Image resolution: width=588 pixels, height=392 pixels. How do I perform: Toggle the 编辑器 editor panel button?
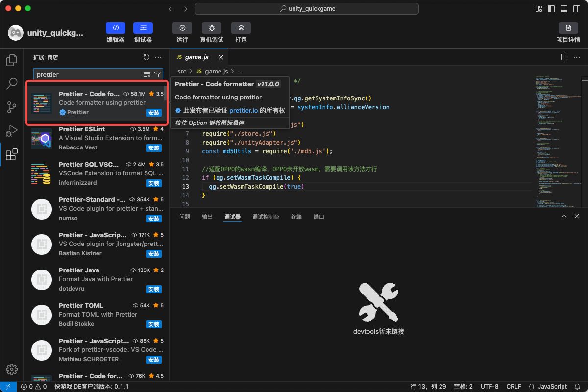tap(116, 28)
